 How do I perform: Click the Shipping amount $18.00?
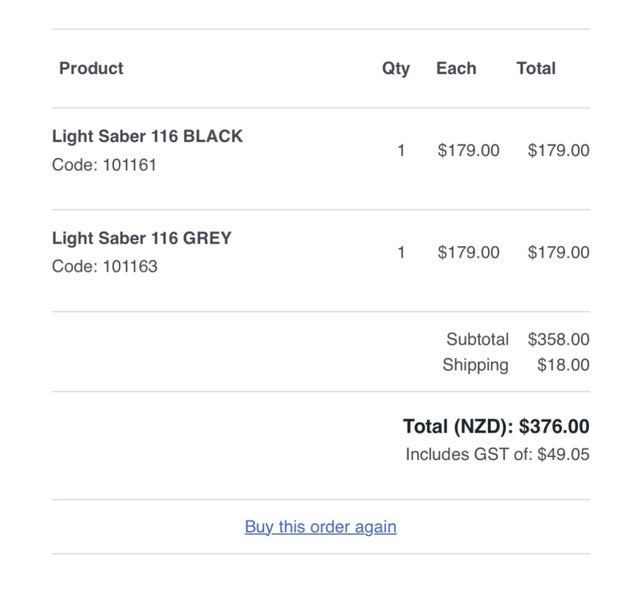pyautogui.click(x=563, y=365)
